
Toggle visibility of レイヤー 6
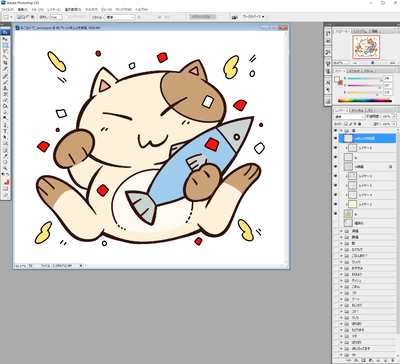tap(336, 148)
